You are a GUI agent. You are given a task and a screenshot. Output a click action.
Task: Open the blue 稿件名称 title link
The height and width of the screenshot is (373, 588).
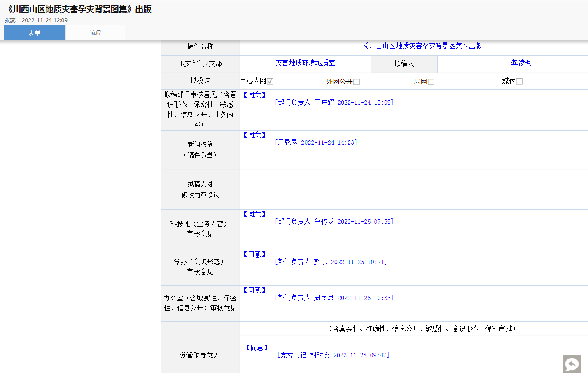click(x=422, y=46)
